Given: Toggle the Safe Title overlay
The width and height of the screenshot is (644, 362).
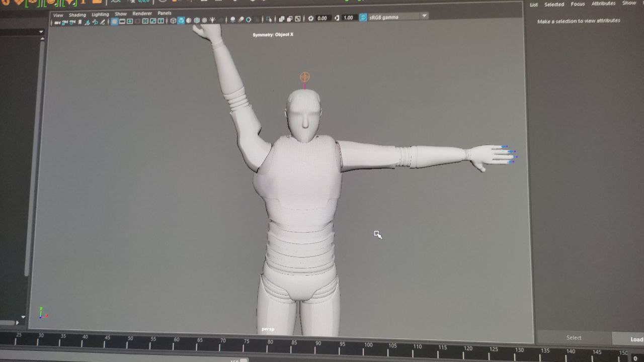Looking at the screenshot, I should click(160, 21).
